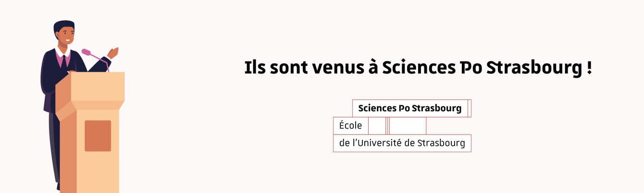Screen dimensions: 644x193
Task: Click the speaker's dark hair
Action: (62, 25)
